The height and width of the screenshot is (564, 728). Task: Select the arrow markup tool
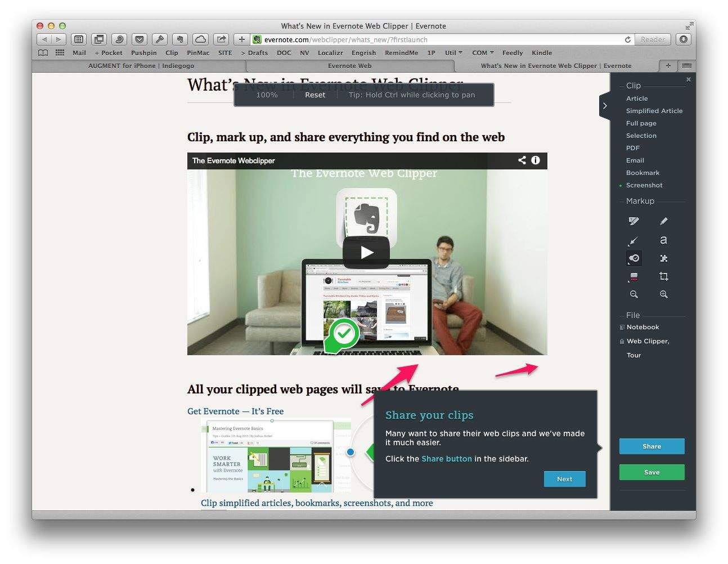pyautogui.click(x=633, y=240)
